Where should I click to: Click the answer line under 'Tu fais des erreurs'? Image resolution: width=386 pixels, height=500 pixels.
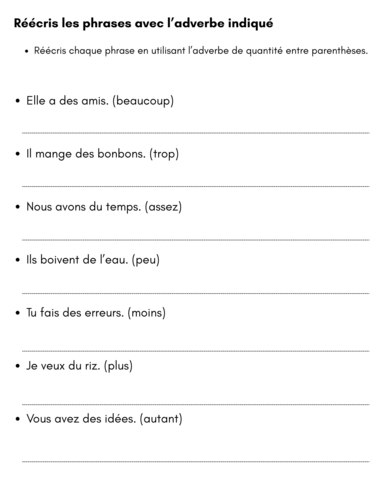[196, 351]
